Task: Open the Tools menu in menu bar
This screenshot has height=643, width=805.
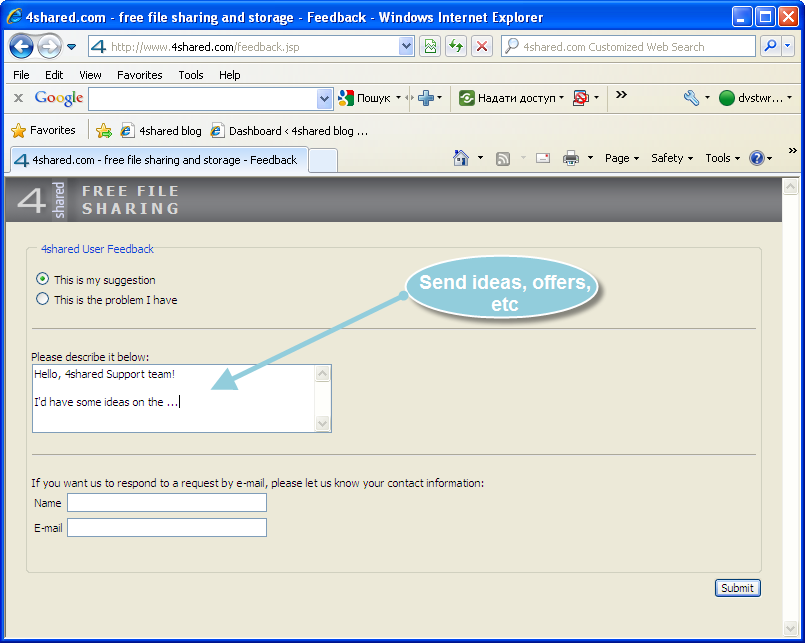Action: [x=191, y=75]
